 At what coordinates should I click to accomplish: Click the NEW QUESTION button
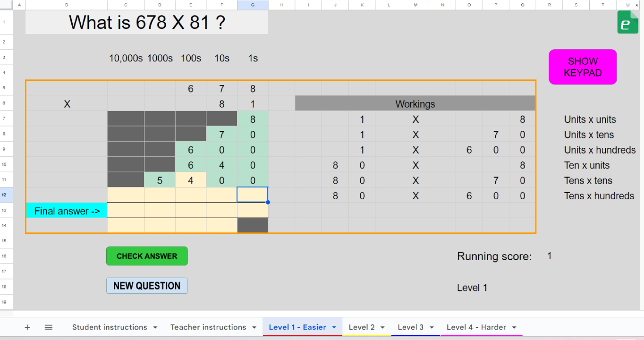[x=147, y=286]
